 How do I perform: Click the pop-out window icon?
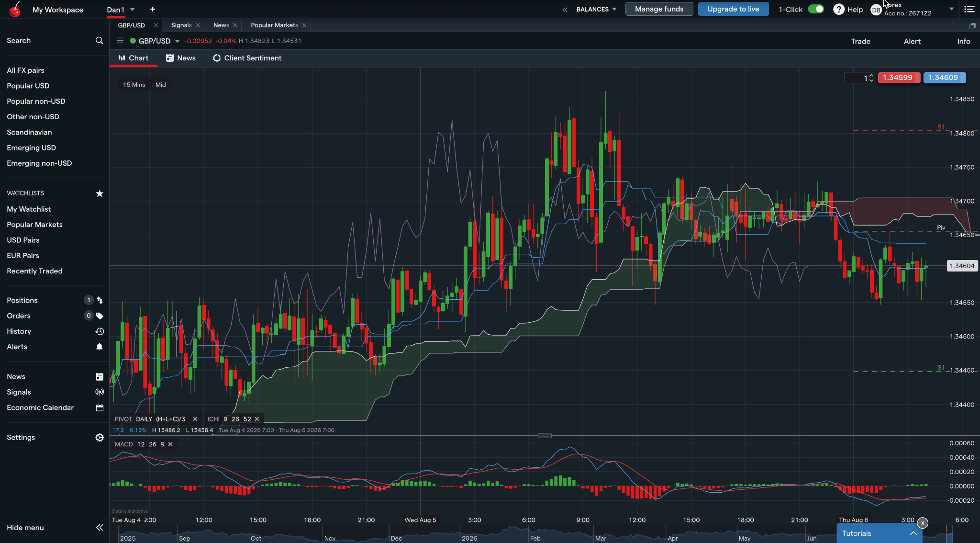click(972, 25)
